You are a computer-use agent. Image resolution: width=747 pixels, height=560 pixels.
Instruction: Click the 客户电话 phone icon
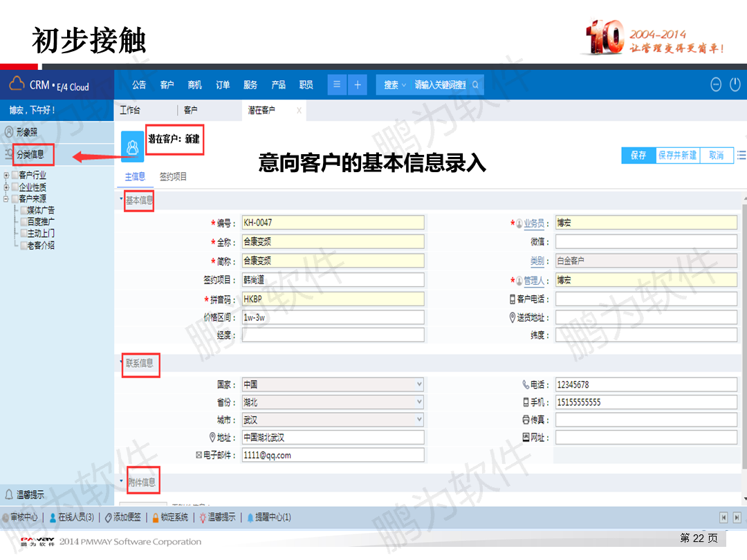click(x=513, y=299)
